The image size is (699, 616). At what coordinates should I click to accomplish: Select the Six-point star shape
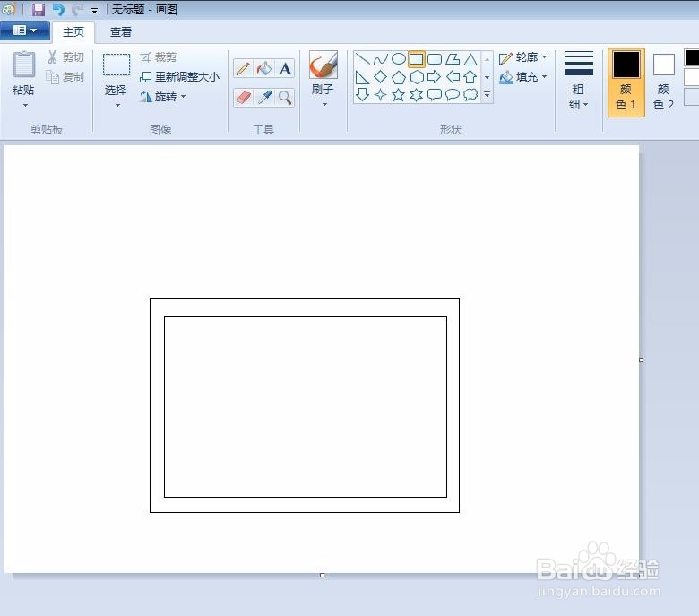(x=417, y=94)
